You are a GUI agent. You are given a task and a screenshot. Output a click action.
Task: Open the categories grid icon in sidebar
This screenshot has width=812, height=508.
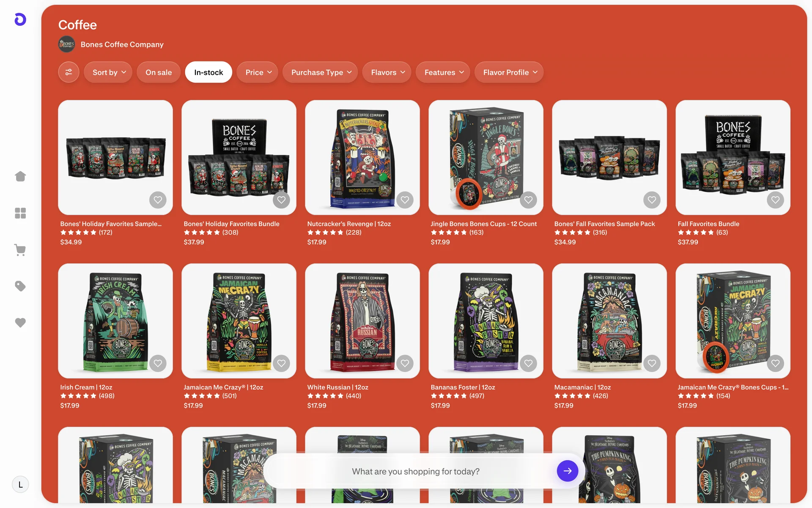[x=20, y=213]
